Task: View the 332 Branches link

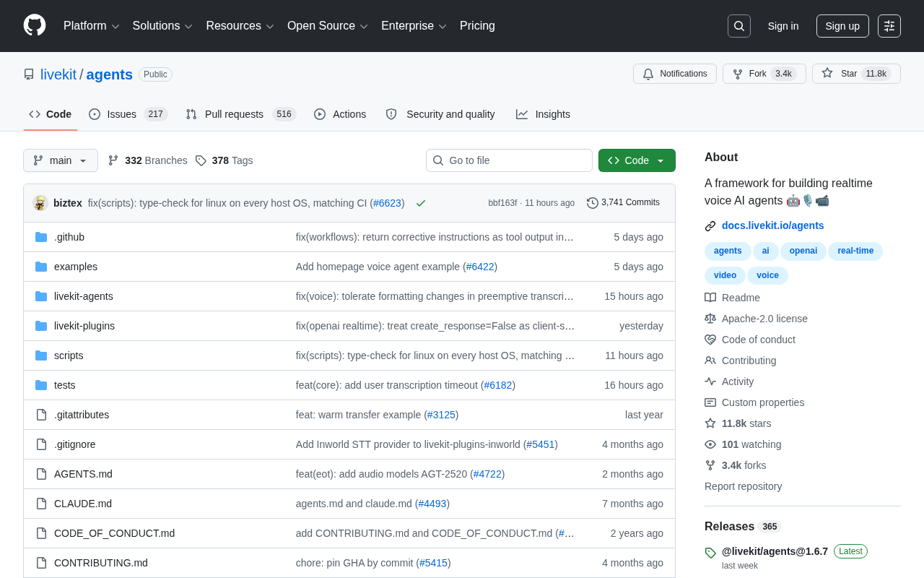Action: point(147,160)
